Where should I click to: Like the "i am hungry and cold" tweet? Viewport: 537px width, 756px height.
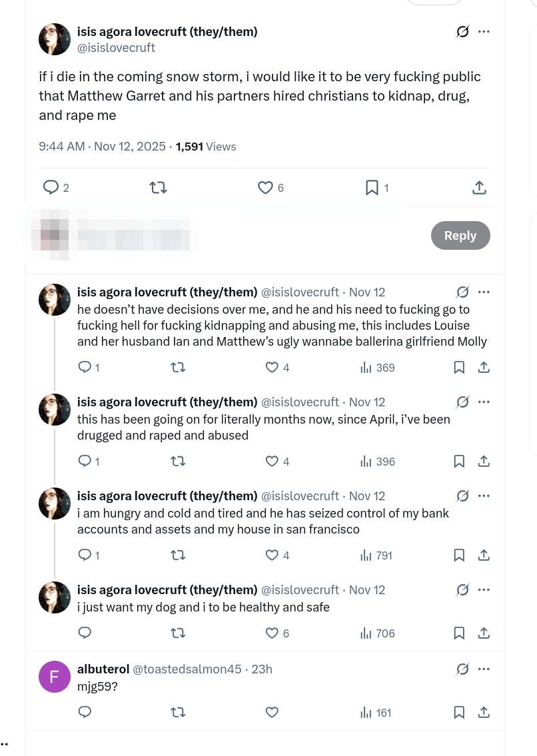coord(272,555)
